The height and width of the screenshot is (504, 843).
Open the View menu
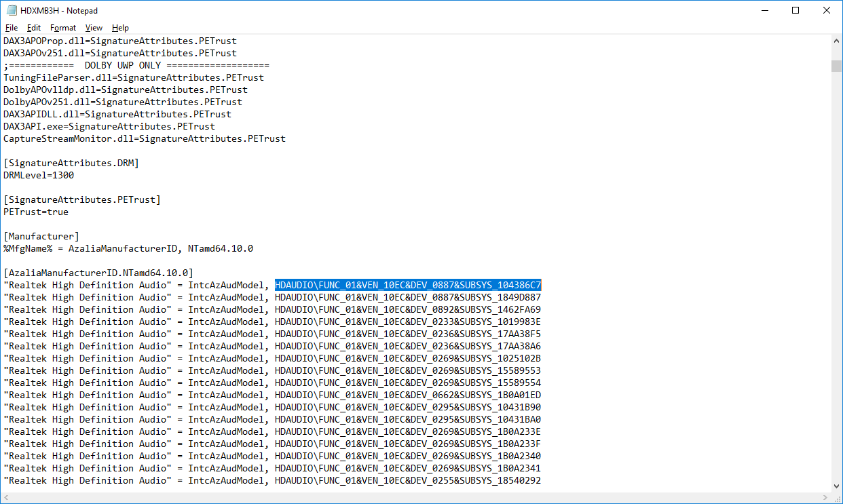94,28
